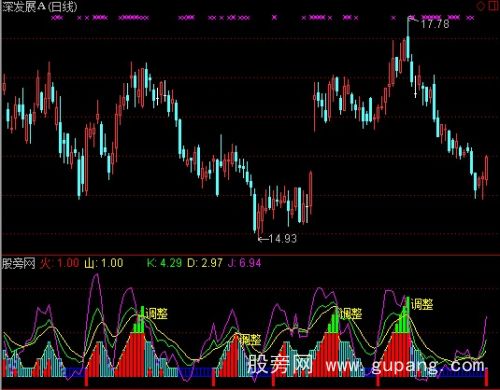The image size is (500, 390).
Task: Click the lowest 调整 label mid-chart
Action: [x=250, y=339]
